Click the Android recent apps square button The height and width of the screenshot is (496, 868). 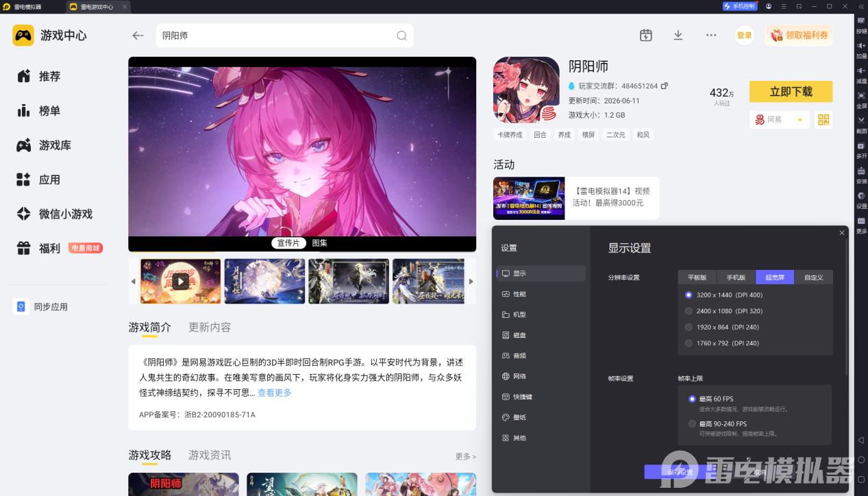pyautogui.click(x=861, y=479)
